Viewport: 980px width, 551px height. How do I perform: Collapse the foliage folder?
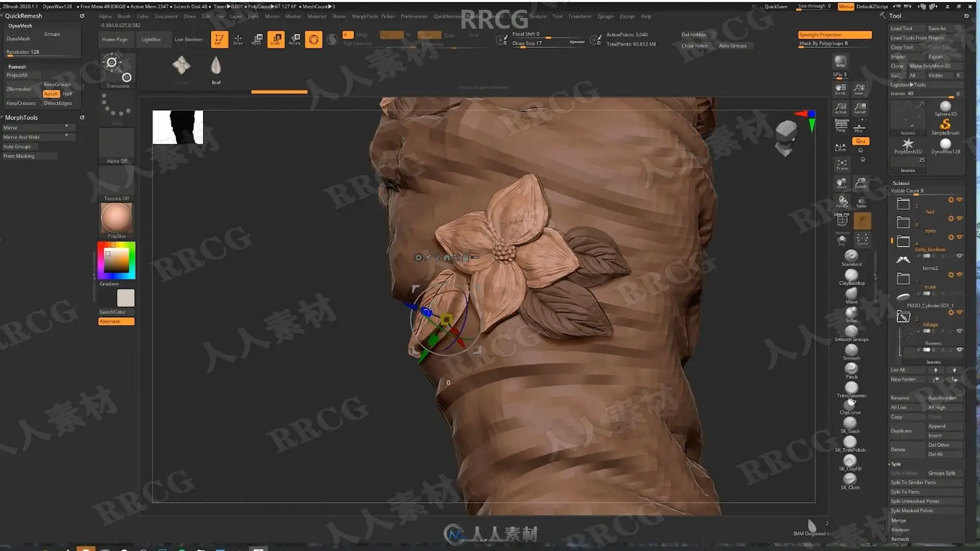tap(903, 317)
